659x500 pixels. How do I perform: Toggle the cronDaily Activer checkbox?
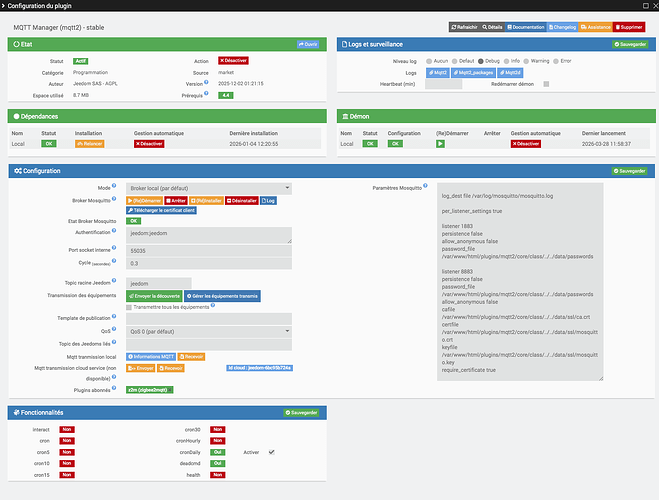[x=272, y=452]
